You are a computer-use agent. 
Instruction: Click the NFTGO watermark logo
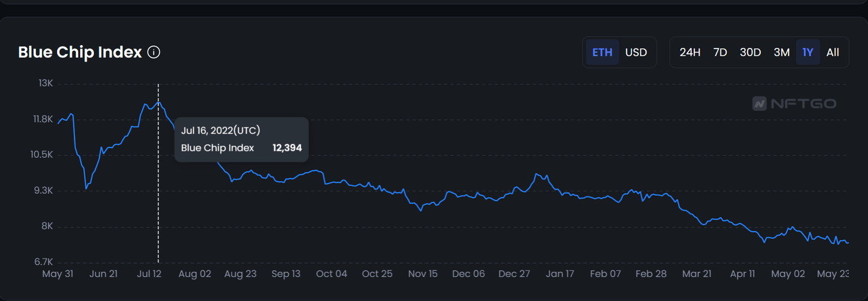click(794, 103)
